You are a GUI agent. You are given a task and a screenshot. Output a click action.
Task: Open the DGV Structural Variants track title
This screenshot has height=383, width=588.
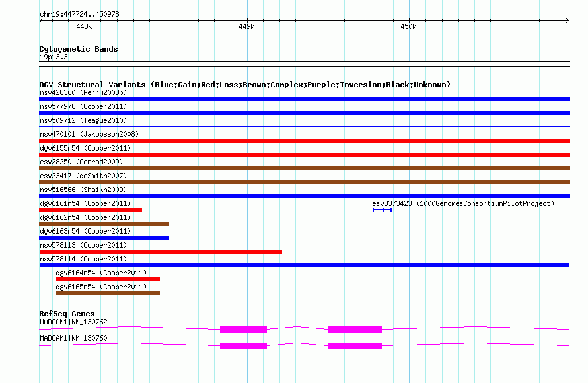245,85
